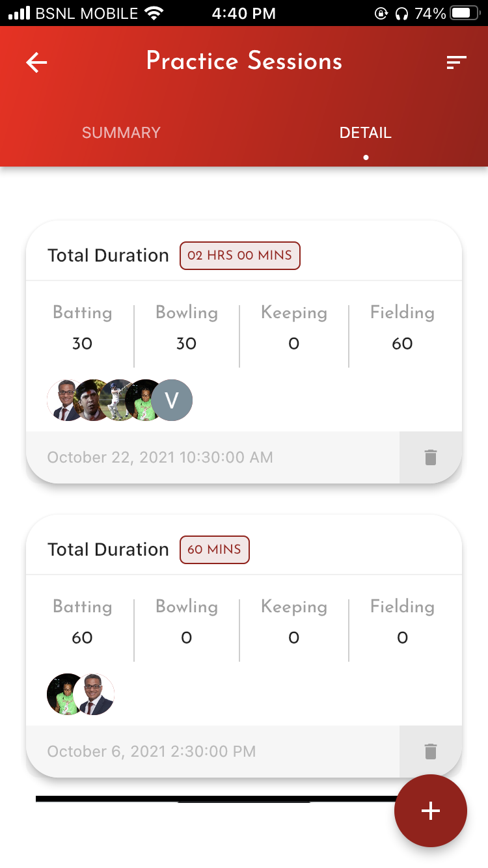Tap the suited man avatar in second session
This screenshot has width=488, height=868.
coord(96,694)
